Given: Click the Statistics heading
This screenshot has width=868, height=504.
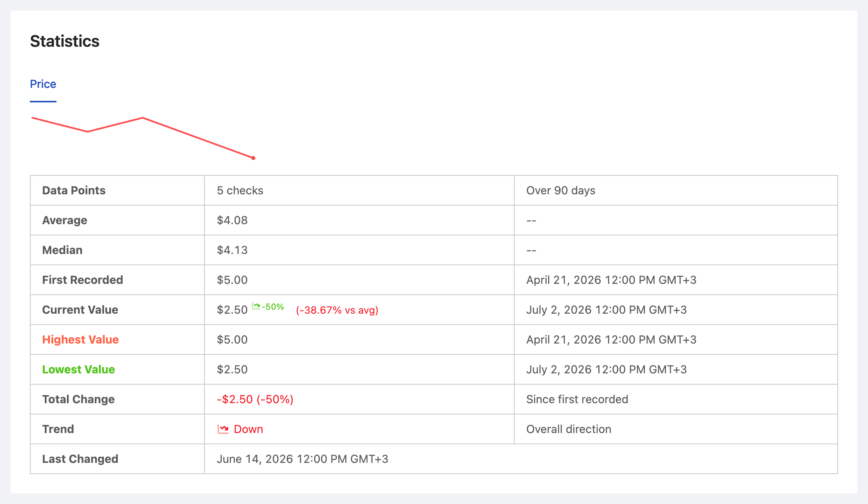Looking at the screenshot, I should click(x=65, y=41).
